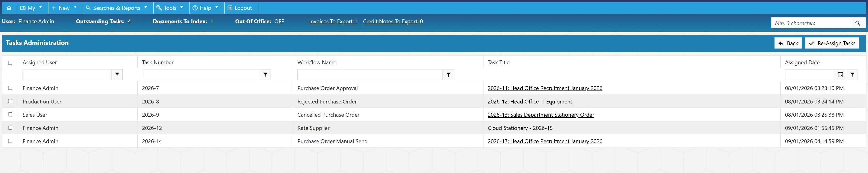Click the Rate Supplier workflow cell
Screen dimensions: 868x173
click(x=313, y=128)
